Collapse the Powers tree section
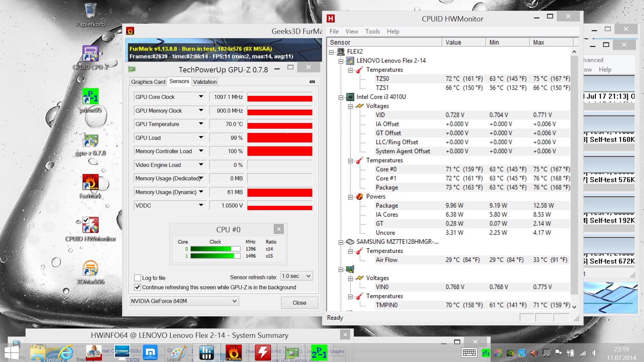The height and width of the screenshot is (362, 644). coord(350,197)
